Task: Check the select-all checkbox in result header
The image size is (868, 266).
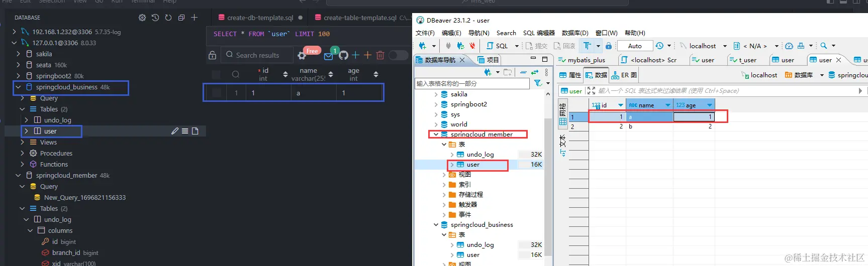Action: tap(216, 74)
